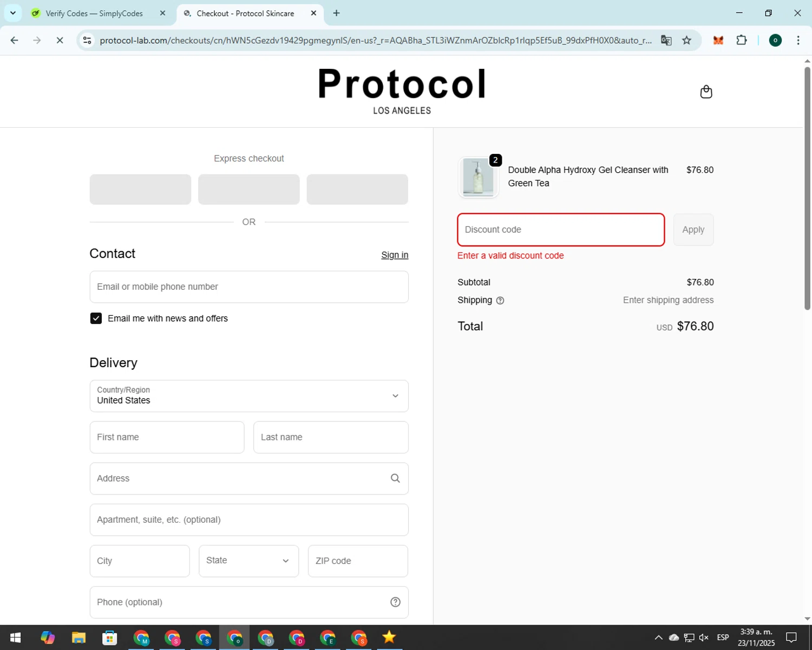Switch to the Verify Codes — SimplyCodes tab
Viewport: 812px width, 650px height.
click(94, 13)
